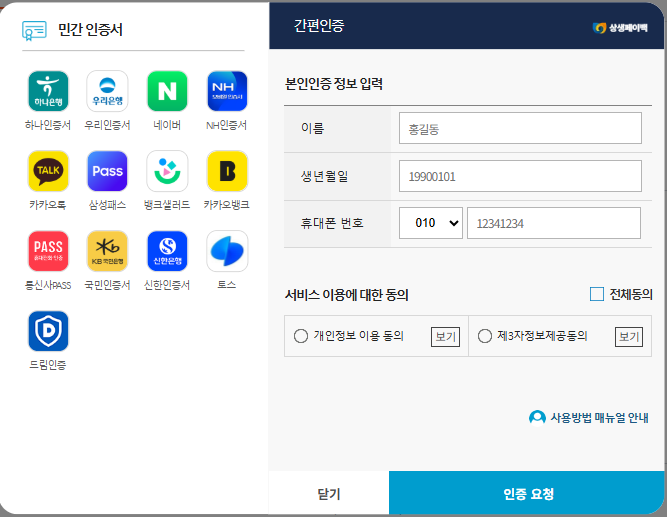Click the 닫기 button
The height and width of the screenshot is (517, 667).
(x=329, y=494)
